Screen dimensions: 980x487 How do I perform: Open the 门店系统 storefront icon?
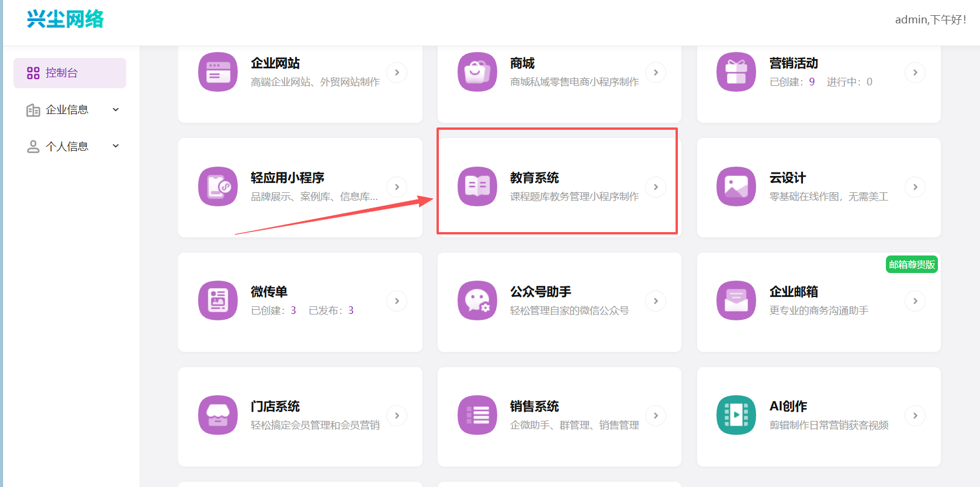point(218,416)
